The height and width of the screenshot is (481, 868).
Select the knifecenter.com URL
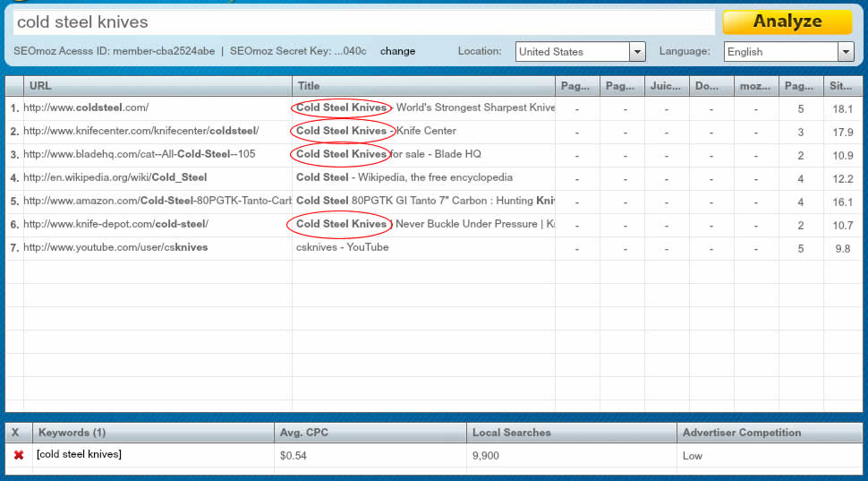[140, 132]
